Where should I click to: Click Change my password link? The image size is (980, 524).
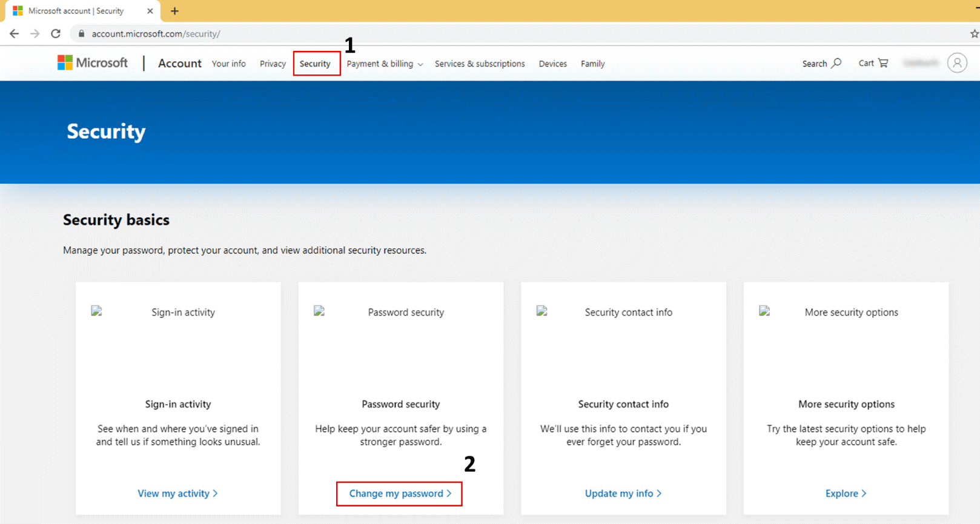pos(400,493)
